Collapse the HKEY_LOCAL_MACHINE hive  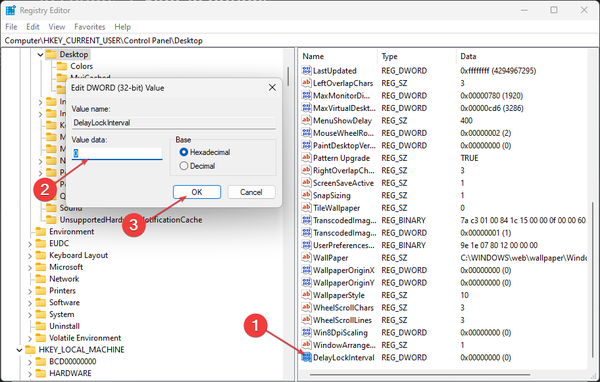click(x=19, y=350)
